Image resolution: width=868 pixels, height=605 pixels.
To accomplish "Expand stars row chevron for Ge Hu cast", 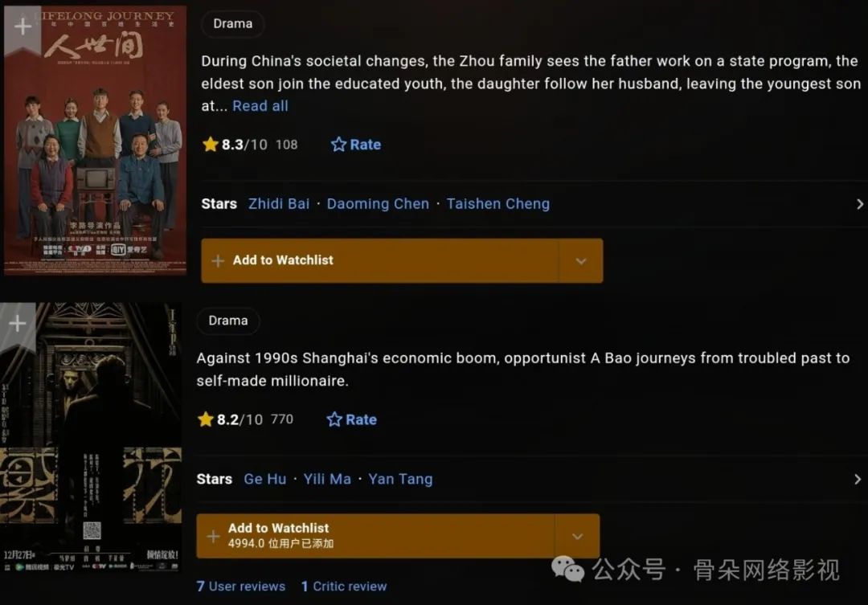I will pyautogui.click(x=858, y=480).
